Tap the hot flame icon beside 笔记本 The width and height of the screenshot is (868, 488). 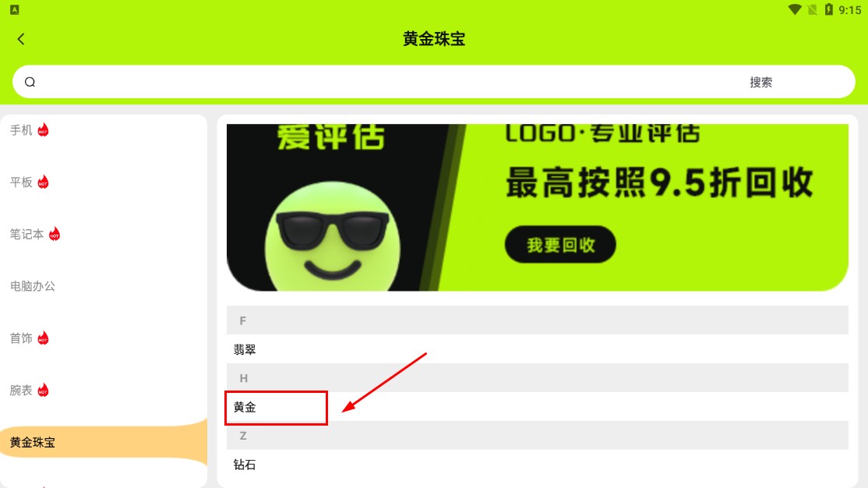point(55,235)
